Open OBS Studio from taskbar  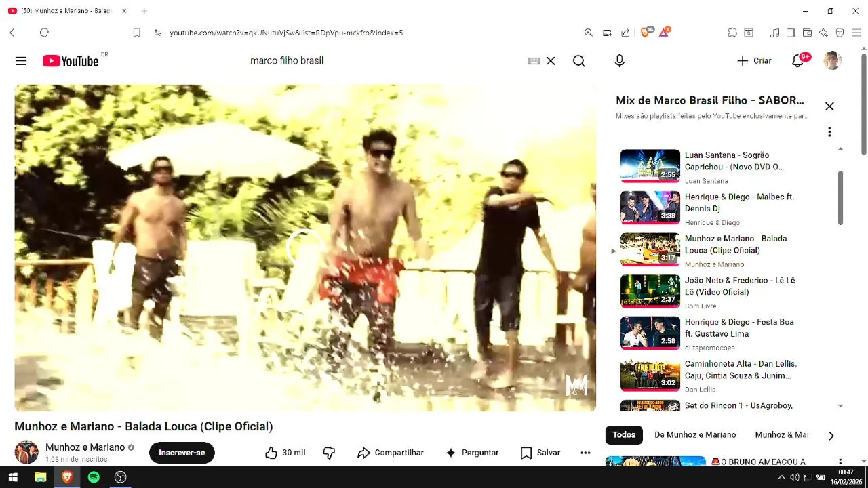coord(121,477)
